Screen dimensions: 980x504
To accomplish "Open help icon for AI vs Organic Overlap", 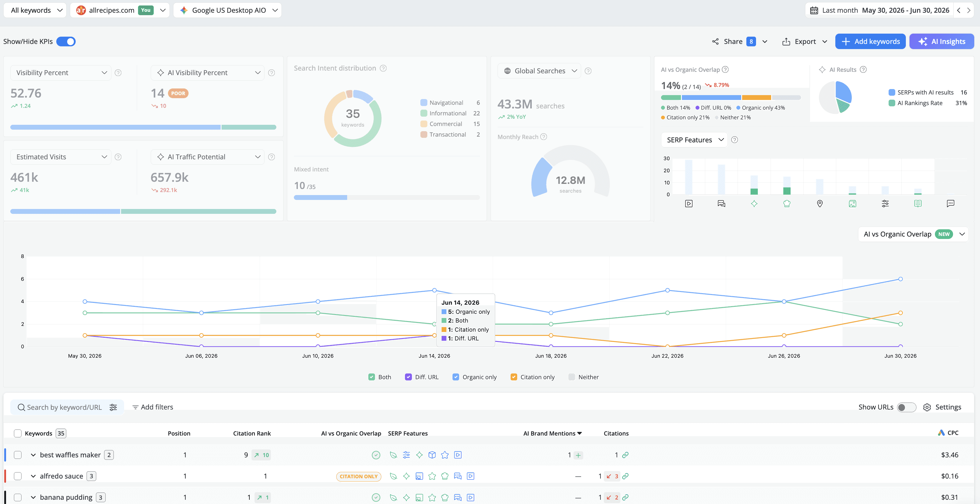I will [725, 70].
